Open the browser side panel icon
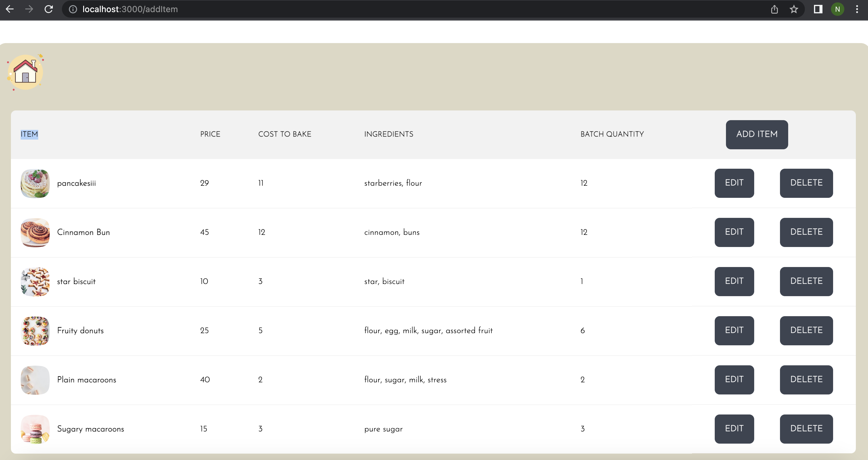Viewport: 868px width, 460px height. coord(818,9)
